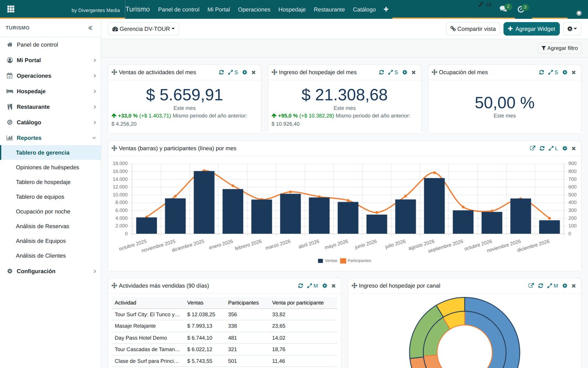
Task: Sort the table by the Ventas column header
Action: [x=195, y=303]
